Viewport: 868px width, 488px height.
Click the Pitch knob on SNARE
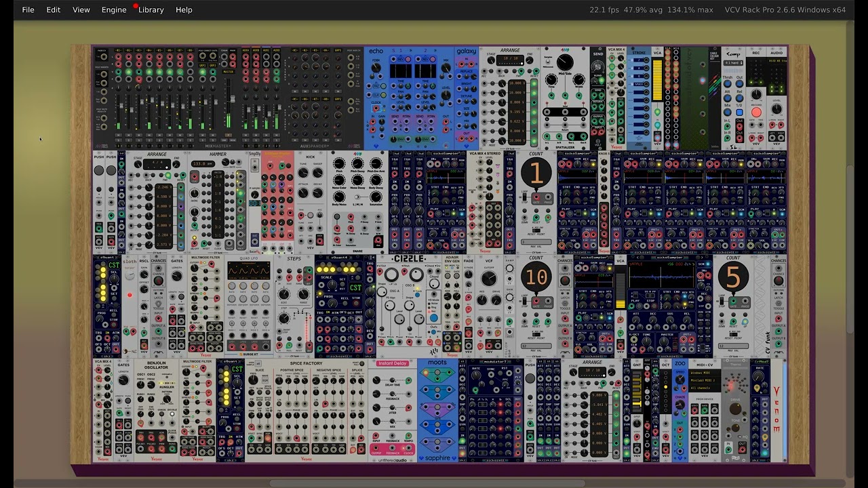coord(339,163)
